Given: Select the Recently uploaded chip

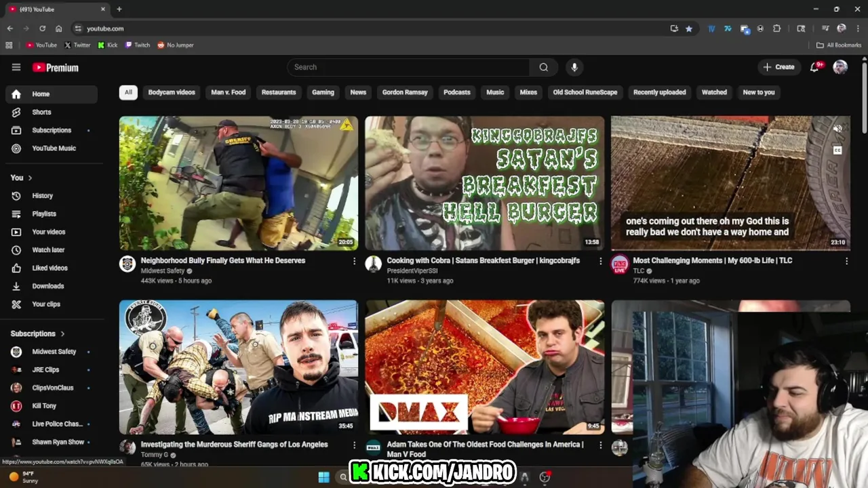Looking at the screenshot, I should [659, 92].
